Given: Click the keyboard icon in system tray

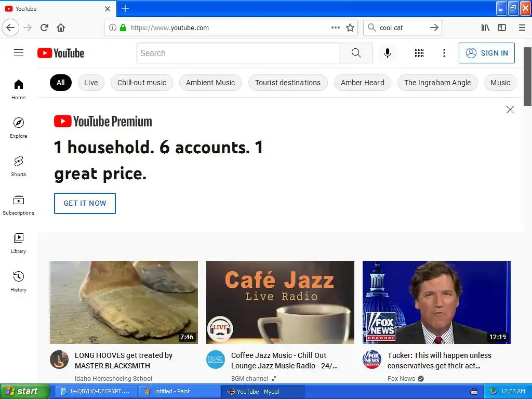Looking at the screenshot, I should (x=474, y=392).
